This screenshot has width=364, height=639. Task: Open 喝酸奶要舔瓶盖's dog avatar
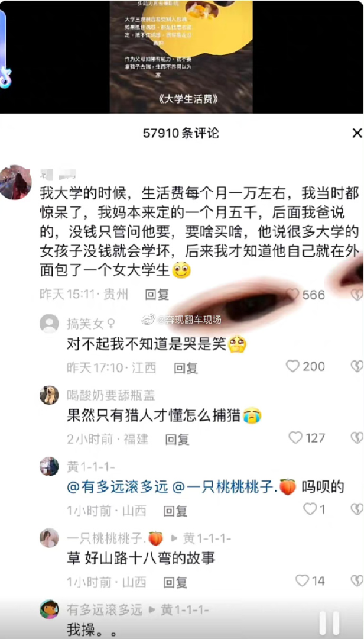click(x=49, y=395)
